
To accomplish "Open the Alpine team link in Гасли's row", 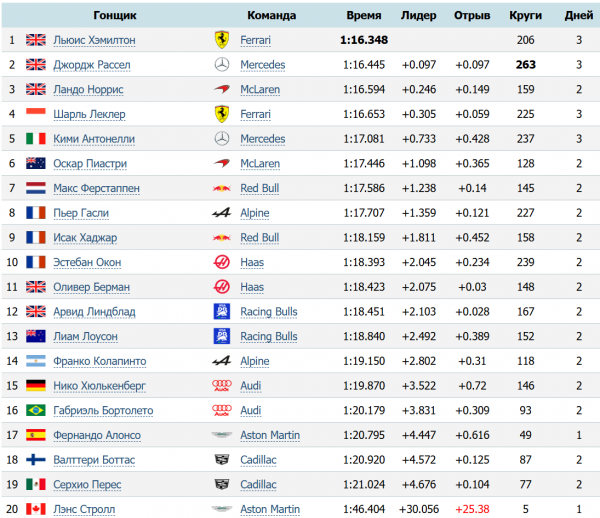I will click(x=255, y=213).
